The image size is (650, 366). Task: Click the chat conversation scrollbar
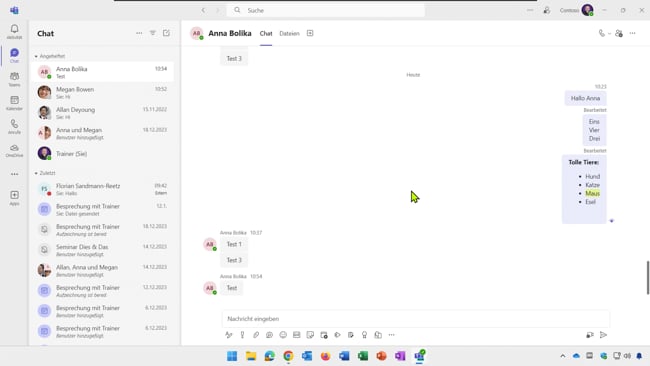point(648,278)
